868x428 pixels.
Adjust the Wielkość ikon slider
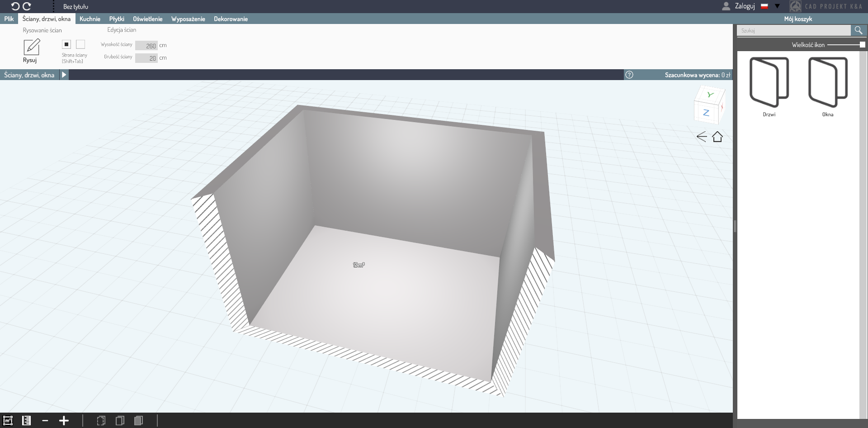(x=862, y=45)
